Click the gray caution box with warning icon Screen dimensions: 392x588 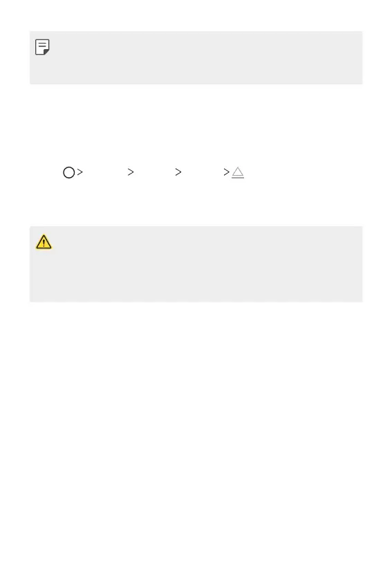coord(196,264)
